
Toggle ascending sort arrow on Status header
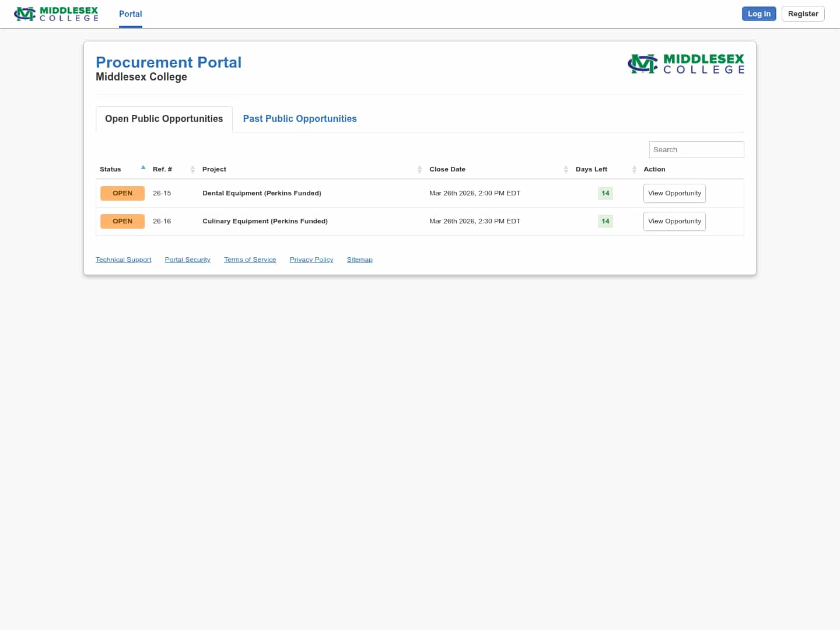tap(143, 167)
